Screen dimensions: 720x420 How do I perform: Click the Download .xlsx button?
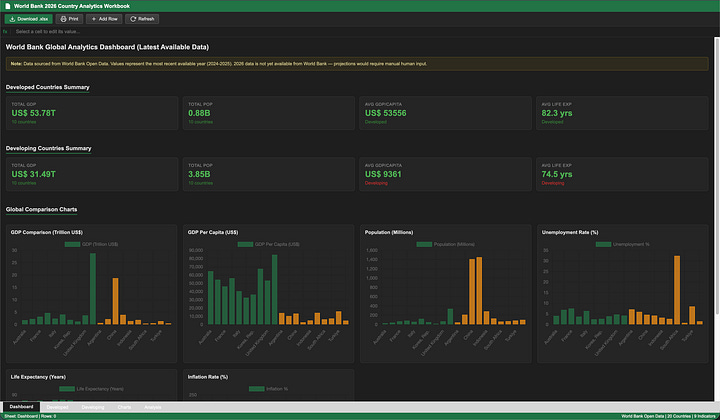pyautogui.click(x=28, y=19)
